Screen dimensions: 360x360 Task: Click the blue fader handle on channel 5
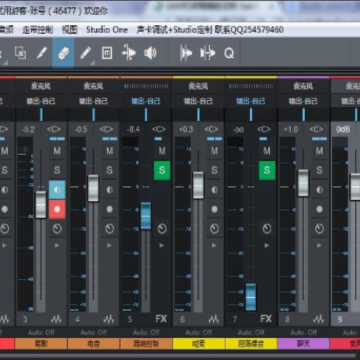(x=146, y=216)
